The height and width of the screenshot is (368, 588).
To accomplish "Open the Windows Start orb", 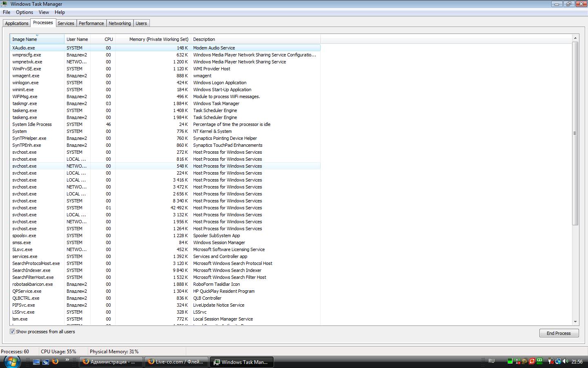I will point(11,361).
